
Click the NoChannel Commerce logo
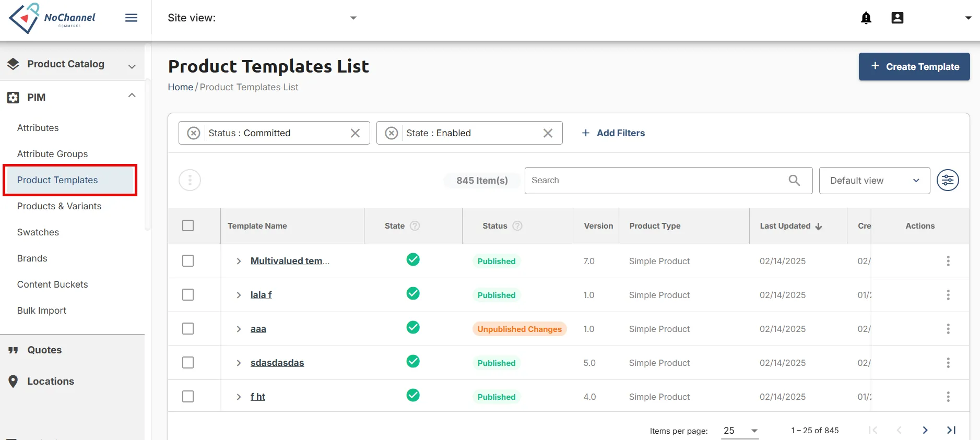click(x=52, y=18)
